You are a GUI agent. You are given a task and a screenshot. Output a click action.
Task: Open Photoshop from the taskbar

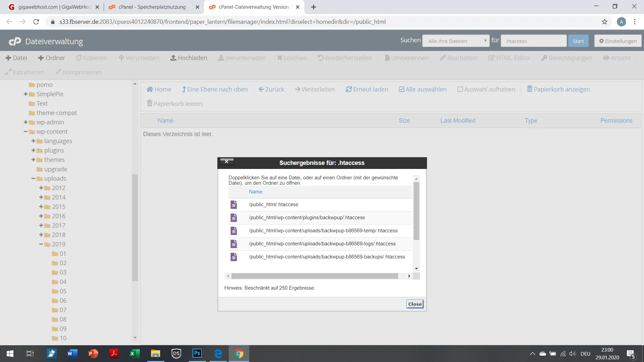pos(197,353)
